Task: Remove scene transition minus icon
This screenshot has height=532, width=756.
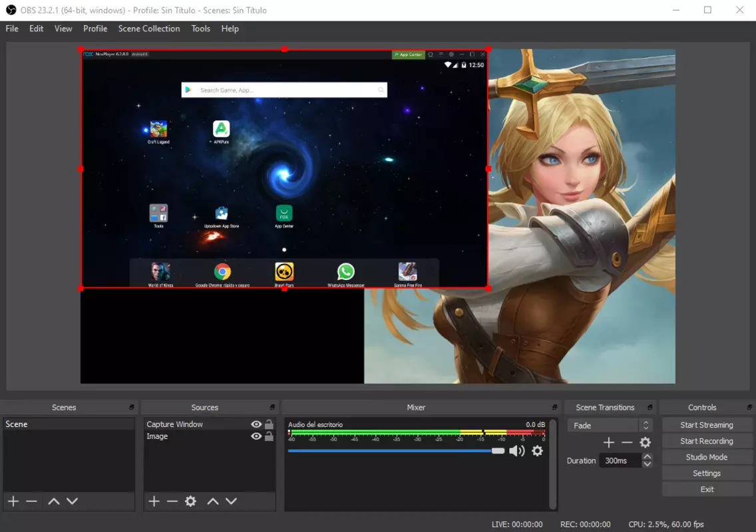Action: 627,442
